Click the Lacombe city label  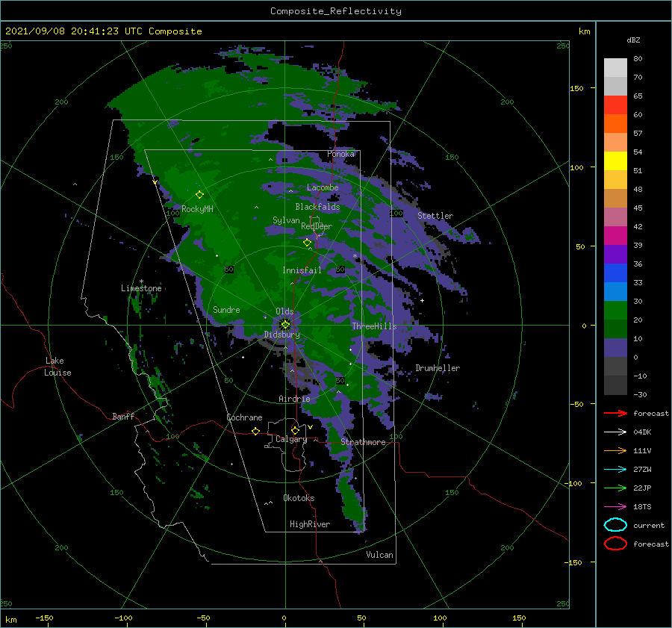coord(323,187)
